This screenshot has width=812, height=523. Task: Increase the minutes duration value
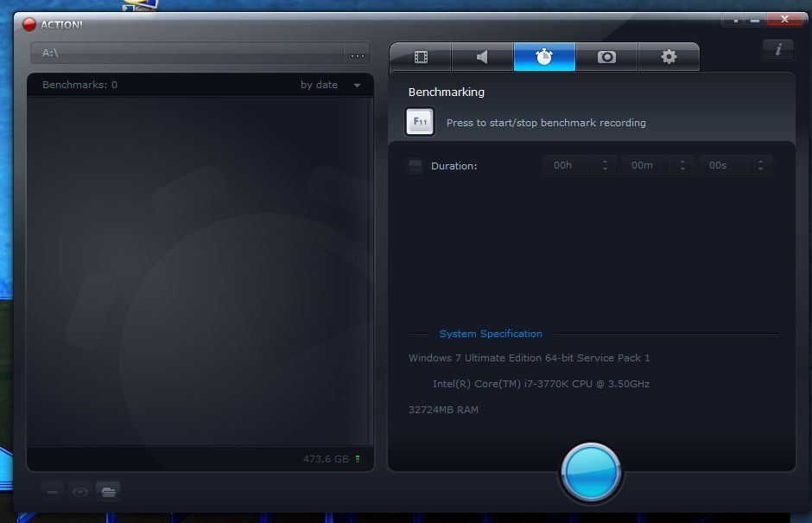(x=682, y=162)
